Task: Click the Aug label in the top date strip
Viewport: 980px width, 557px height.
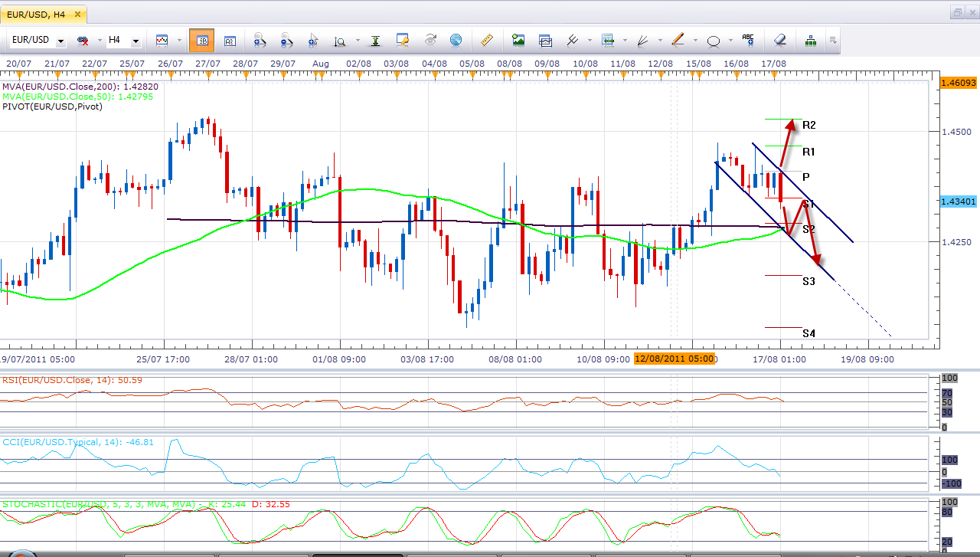Action: [321, 63]
